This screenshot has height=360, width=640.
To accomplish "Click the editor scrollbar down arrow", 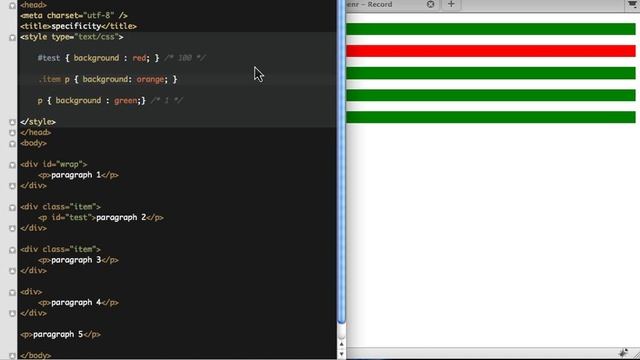I will 342,354.
